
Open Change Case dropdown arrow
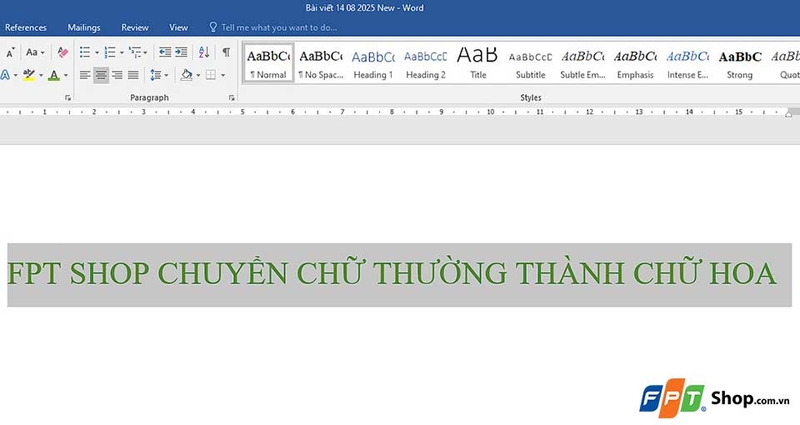[42, 53]
